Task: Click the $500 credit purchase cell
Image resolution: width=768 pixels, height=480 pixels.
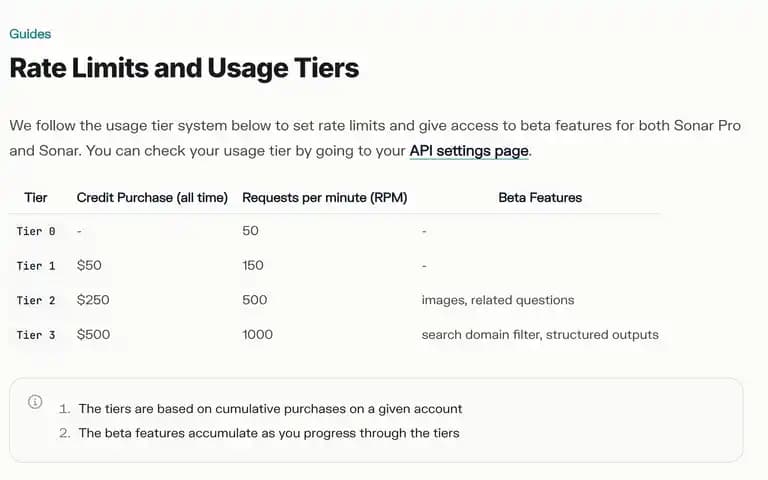Action: 93,335
